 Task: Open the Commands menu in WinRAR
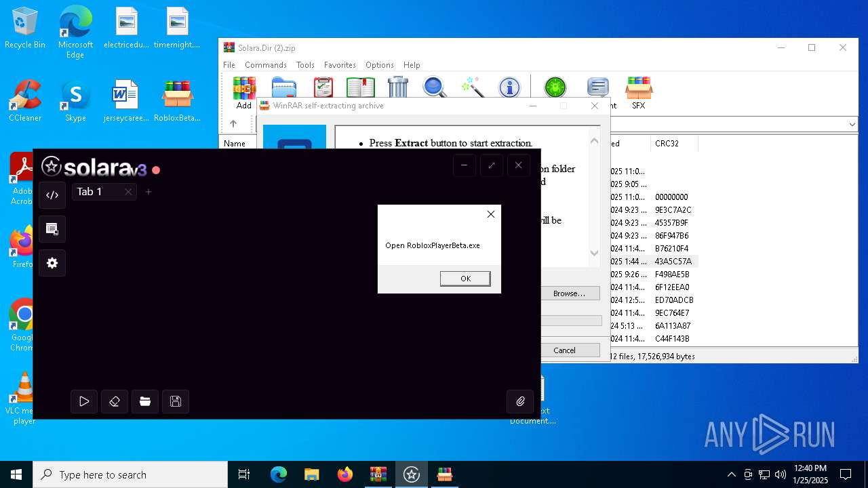click(x=266, y=65)
